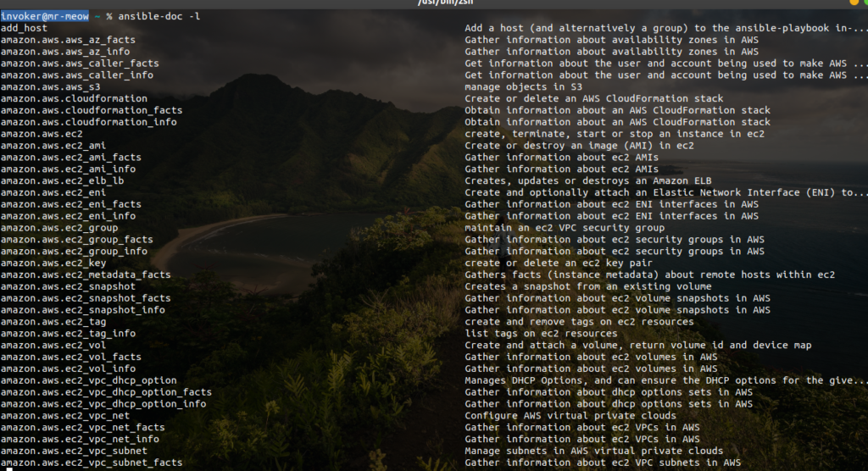Click amazon.aws.ec2_group_info module name
Image resolution: width=868 pixels, height=471 pixels.
pyautogui.click(x=75, y=252)
